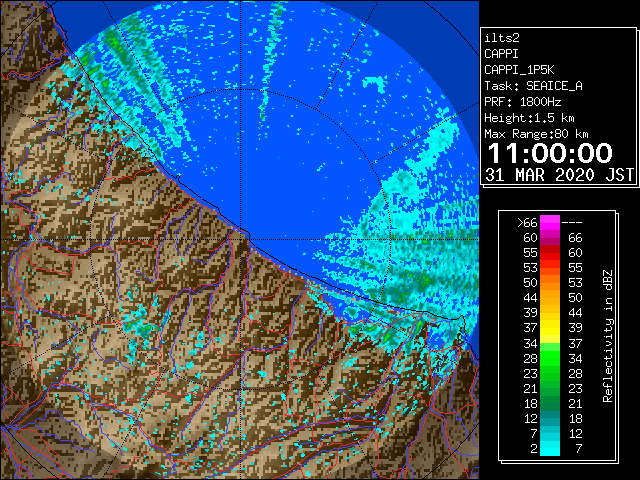Click the orange 50–53 dBZ legend swatch
The image size is (640, 480).
click(x=550, y=282)
